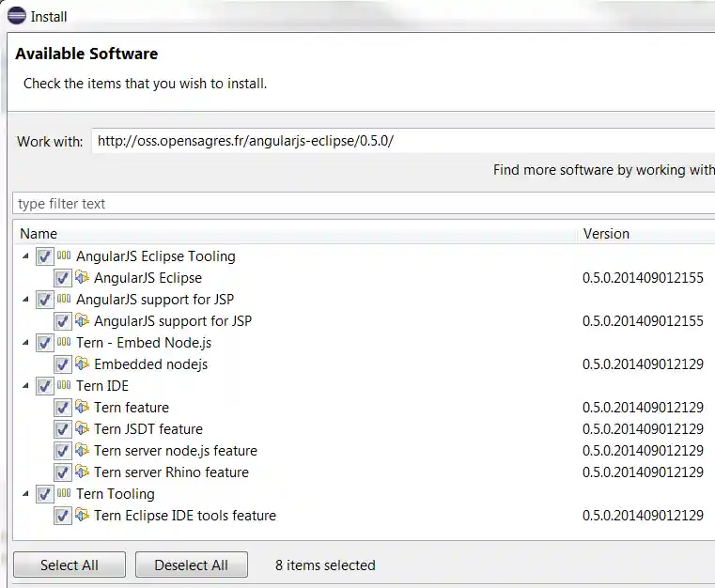Uncheck Tern server Rhino feature checkbox
The width and height of the screenshot is (715, 588).
[x=62, y=472]
